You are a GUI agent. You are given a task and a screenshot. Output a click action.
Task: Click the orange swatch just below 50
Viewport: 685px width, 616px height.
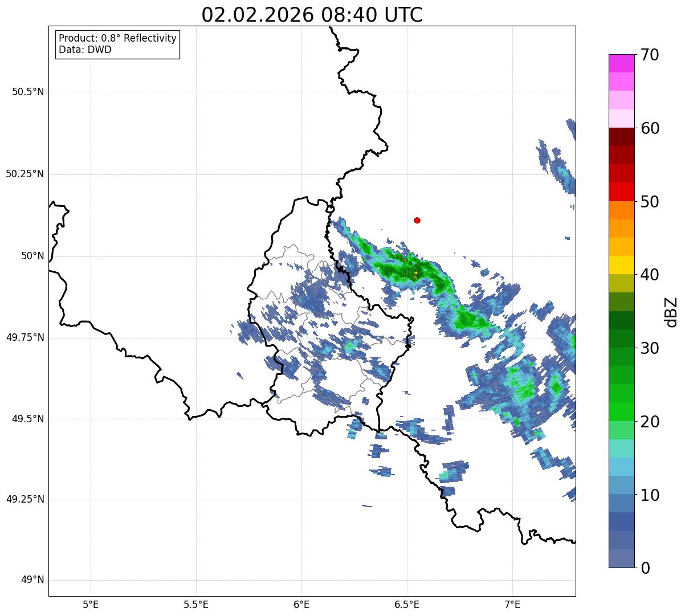click(x=621, y=210)
